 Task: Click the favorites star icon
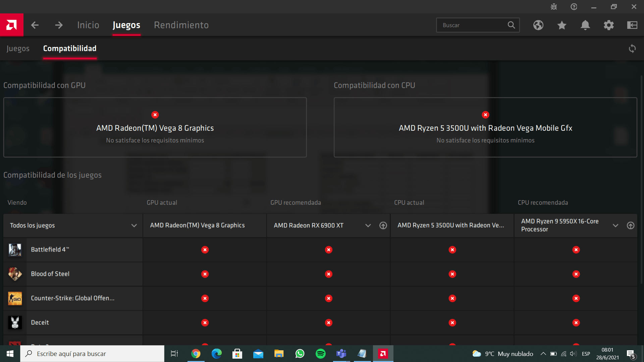(x=562, y=25)
